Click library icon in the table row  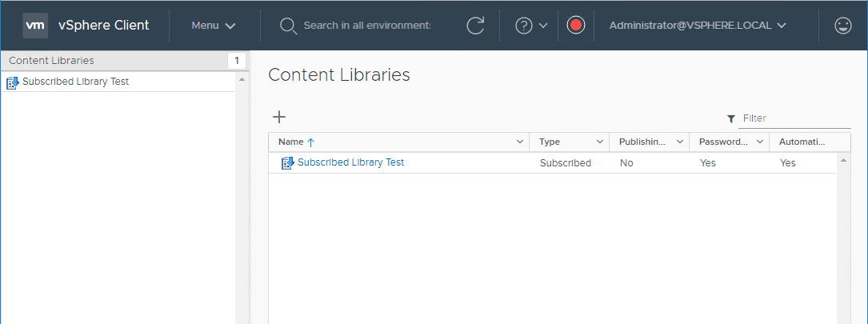(x=287, y=162)
